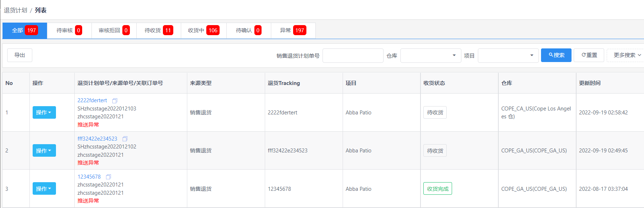Open the fff32422e234523 plan link
The height and width of the screenshot is (208, 644).
click(97, 138)
